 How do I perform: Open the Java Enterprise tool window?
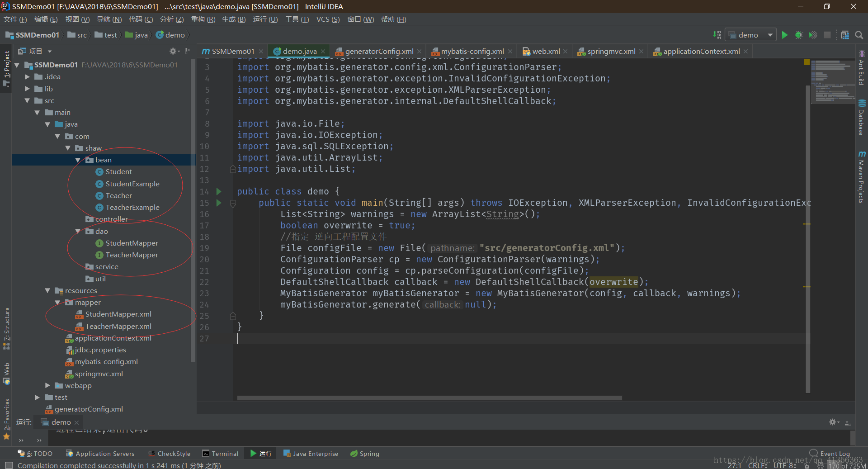[x=311, y=454]
